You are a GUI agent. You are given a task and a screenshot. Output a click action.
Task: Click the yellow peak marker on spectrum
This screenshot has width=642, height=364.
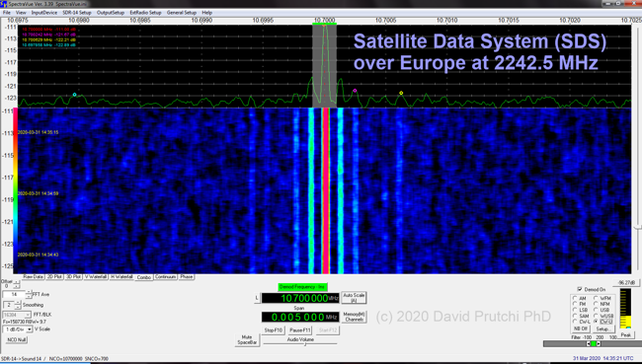pyautogui.click(x=401, y=93)
